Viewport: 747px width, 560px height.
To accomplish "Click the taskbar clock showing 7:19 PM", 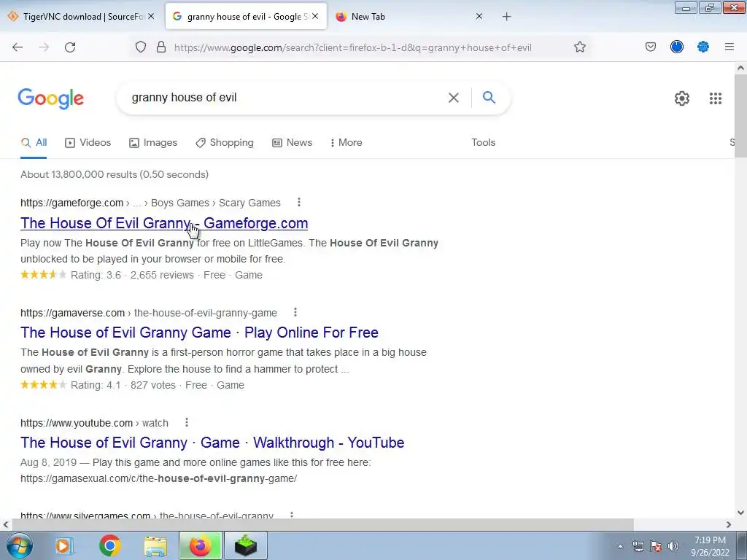I will (x=710, y=546).
